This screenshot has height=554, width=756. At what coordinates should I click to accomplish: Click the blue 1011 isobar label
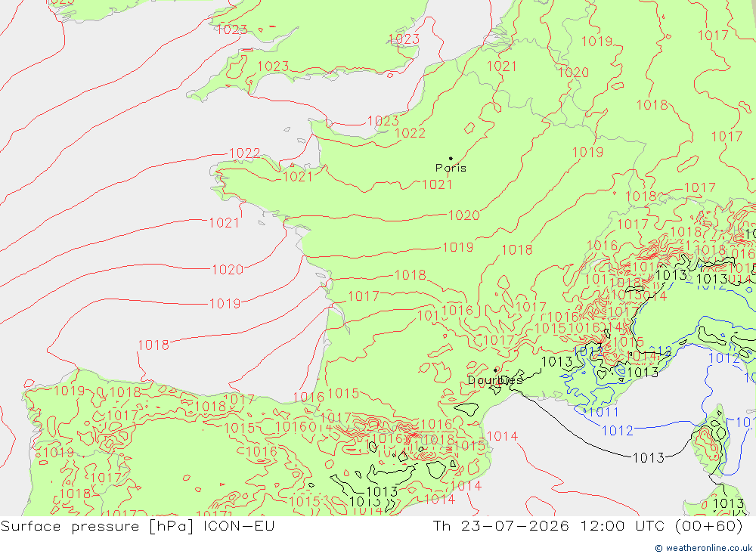pyautogui.click(x=603, y=412)
